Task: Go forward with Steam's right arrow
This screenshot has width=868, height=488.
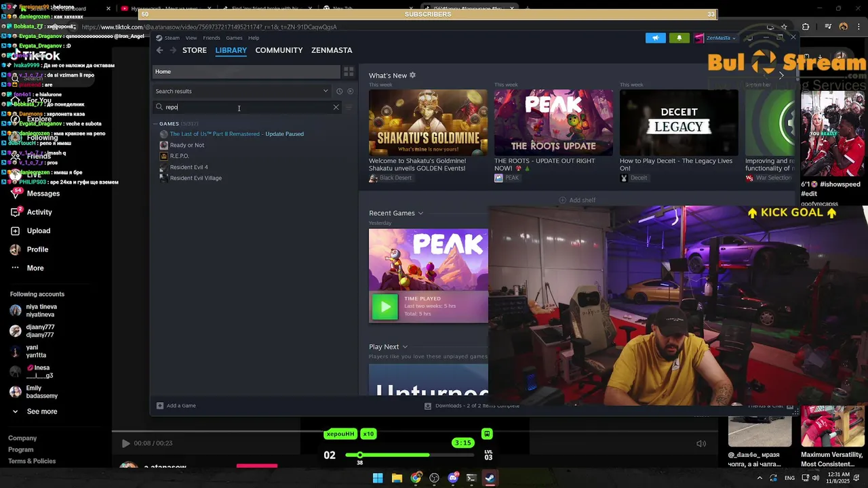Action: (x=173, y=50)
